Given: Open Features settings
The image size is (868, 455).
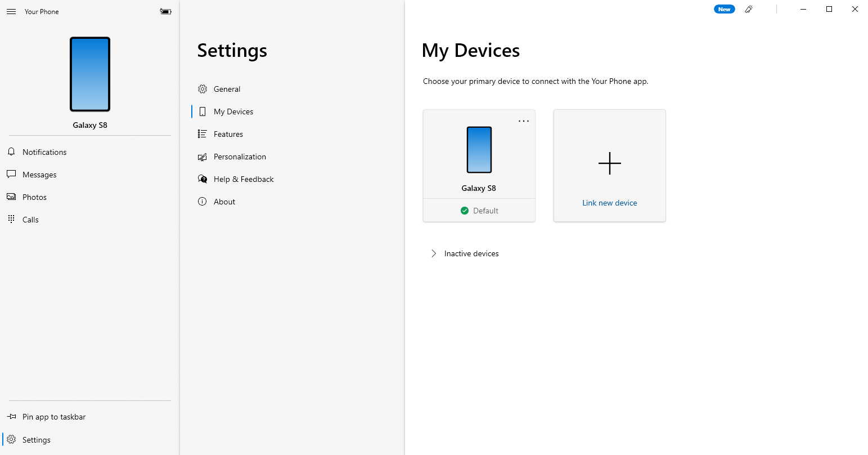Looking at the screenshot, I should pyautogui.click(x=292, y=134).
